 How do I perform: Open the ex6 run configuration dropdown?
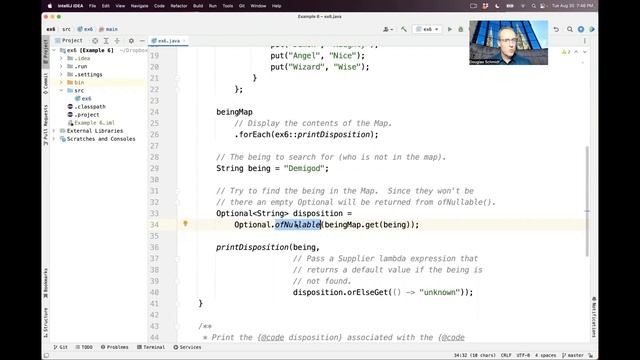(x=427, y=29)
